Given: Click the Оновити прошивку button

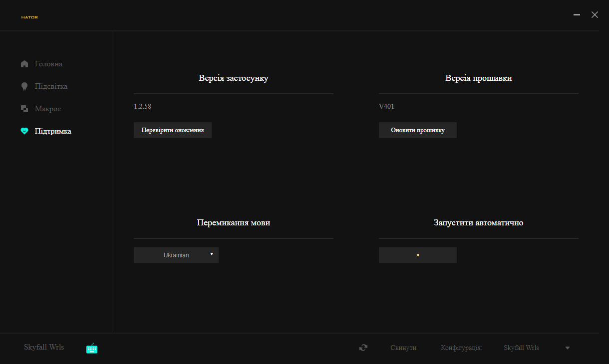Looking at the screenshot, I should (417, 130).
